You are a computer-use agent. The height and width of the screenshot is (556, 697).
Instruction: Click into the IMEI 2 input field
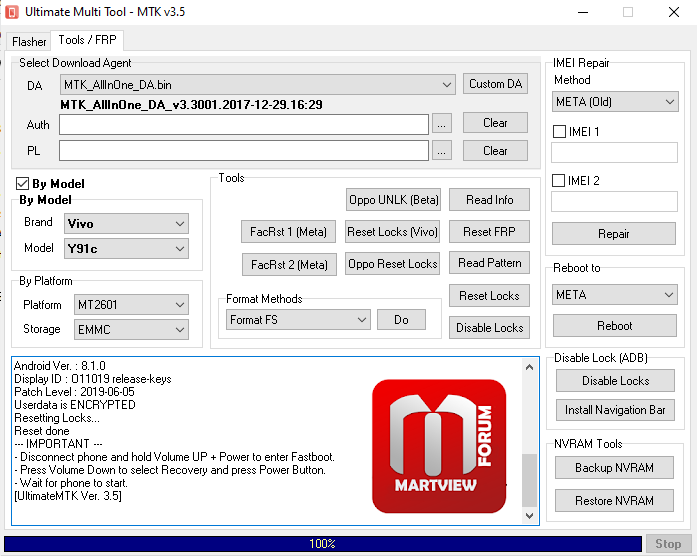click(614, 201)
